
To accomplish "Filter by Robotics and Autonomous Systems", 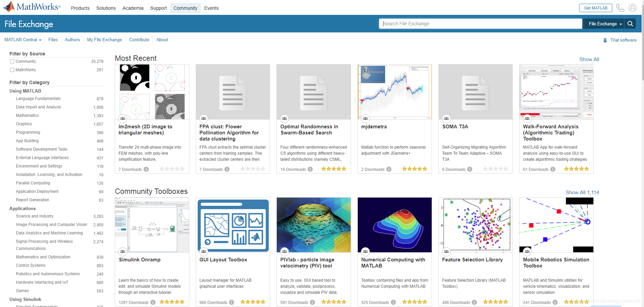I will click(48, 274).
